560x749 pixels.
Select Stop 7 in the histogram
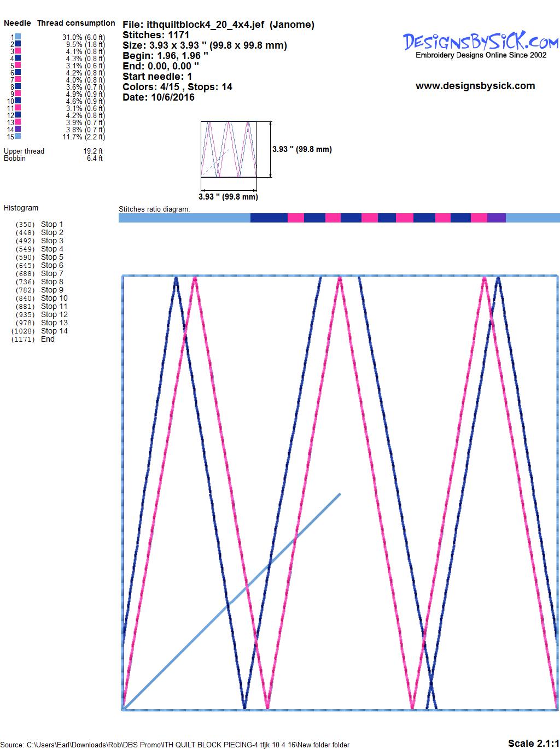pos(52,273)
